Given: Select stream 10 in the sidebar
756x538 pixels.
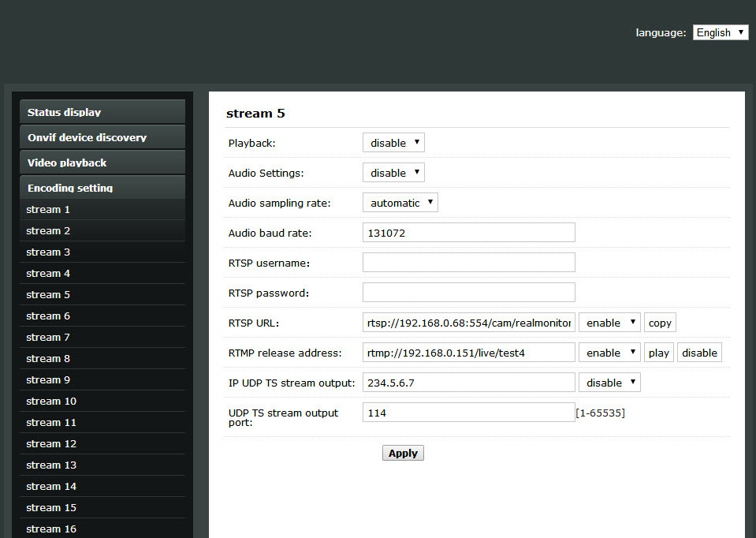Looking at the screenshot, I should [102, 401].
